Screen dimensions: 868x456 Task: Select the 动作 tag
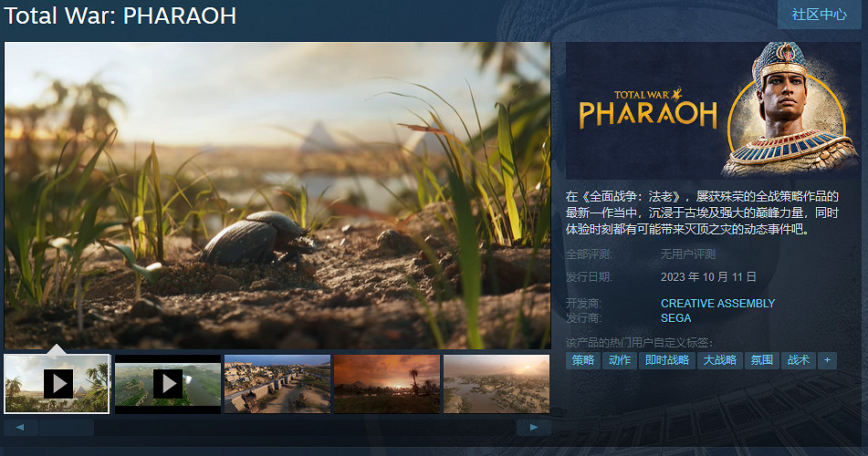[620, 360]
